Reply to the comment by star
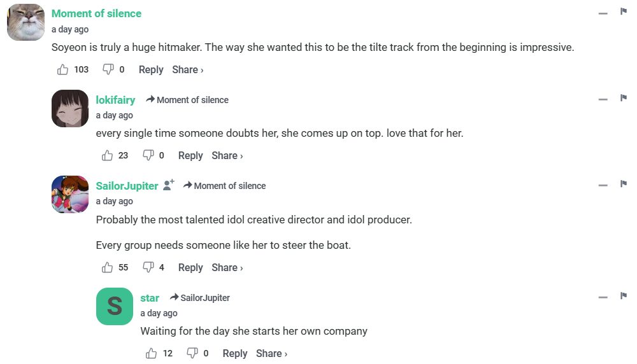This screenshot has width=637, height=364. (x=234, y=353)
